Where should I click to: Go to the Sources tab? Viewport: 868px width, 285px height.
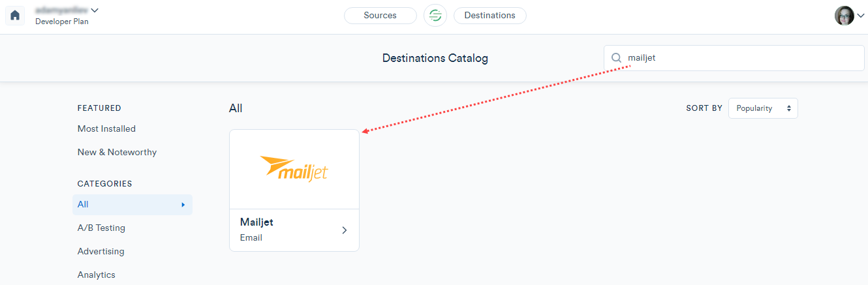pos(380,15)
